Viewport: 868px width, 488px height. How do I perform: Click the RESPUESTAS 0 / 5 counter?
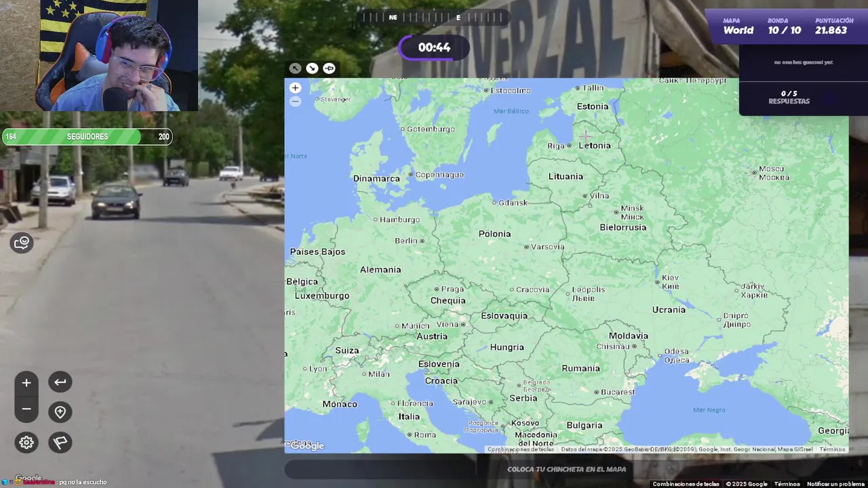click(x=789, y=98)
